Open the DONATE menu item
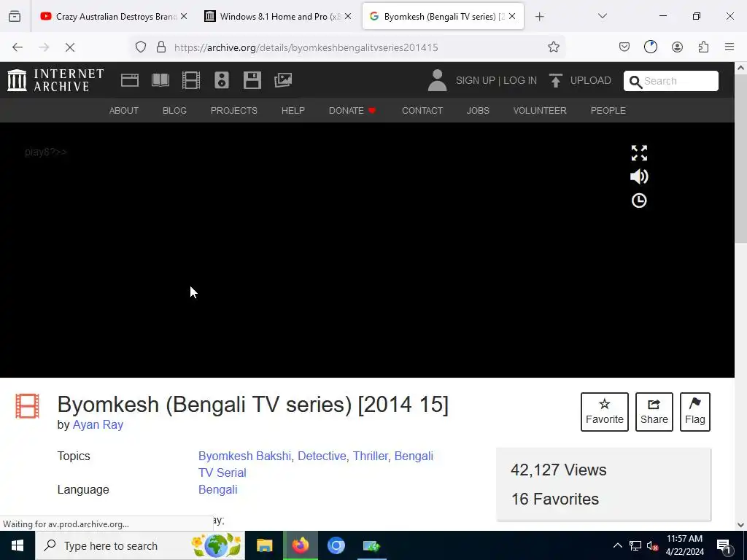 (x=352, y=111)
